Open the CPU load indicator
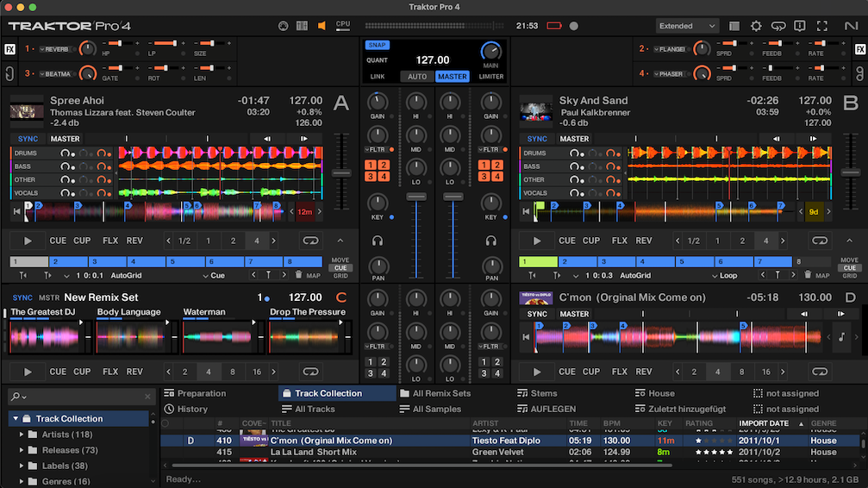This screenshot has height=488, width=868. tap(343, 26)
